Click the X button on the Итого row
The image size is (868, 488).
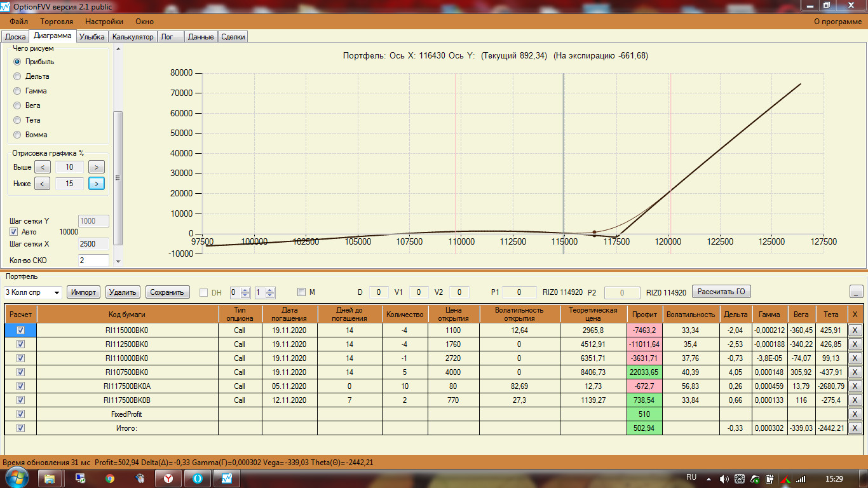pyautogui.click(x=855, y=428)
